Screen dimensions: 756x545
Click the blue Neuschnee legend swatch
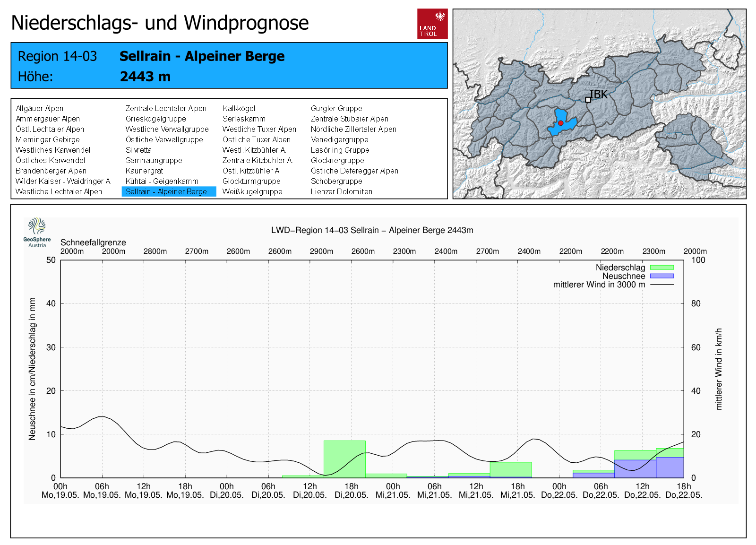coord(661,276)
